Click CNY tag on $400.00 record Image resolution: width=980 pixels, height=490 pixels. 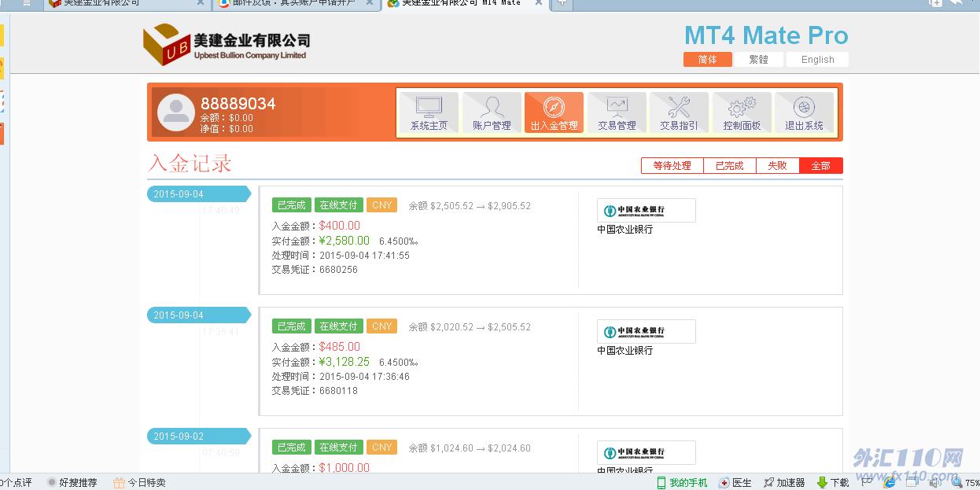coord(381,205)
